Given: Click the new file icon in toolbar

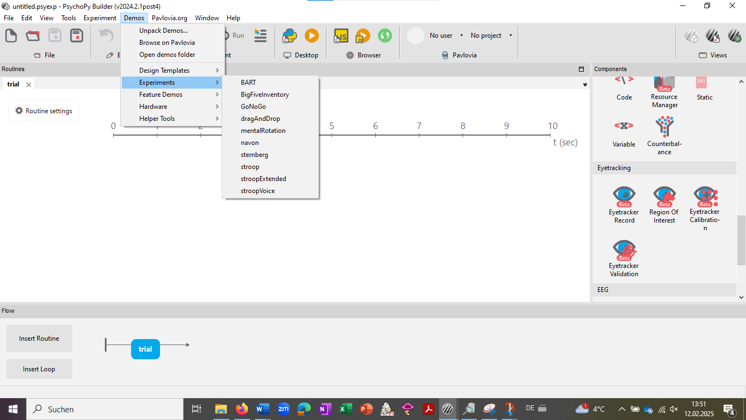Looking at the screenshot, I should tap(11, 36).
